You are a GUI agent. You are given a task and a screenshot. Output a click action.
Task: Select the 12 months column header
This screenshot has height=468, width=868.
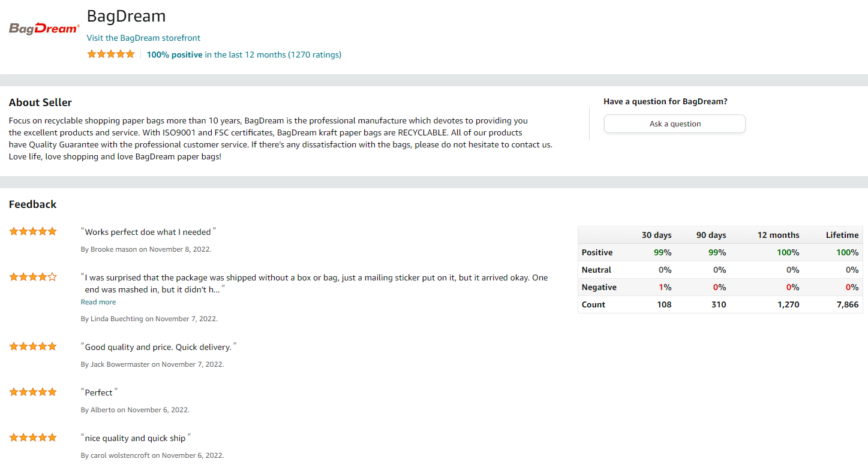778,235
